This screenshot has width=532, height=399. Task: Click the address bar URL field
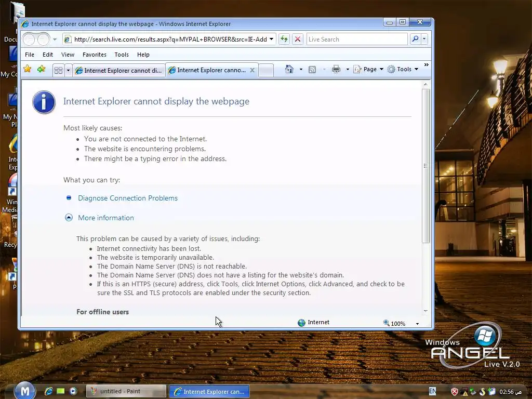pos(170,39)
